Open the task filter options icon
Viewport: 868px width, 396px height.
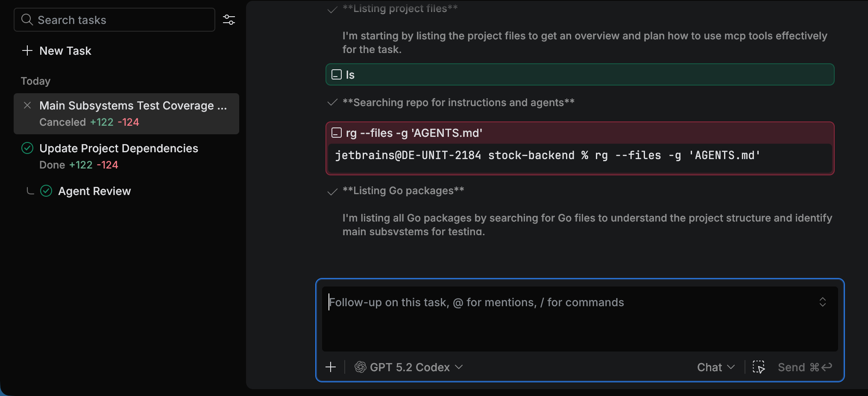point(229,19)
